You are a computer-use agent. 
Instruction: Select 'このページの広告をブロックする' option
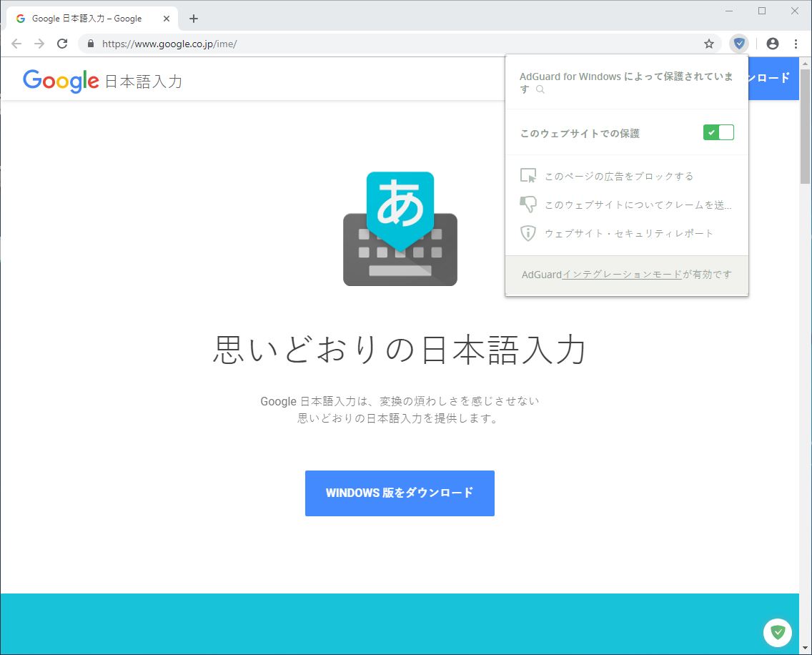(x=618, y=176)
